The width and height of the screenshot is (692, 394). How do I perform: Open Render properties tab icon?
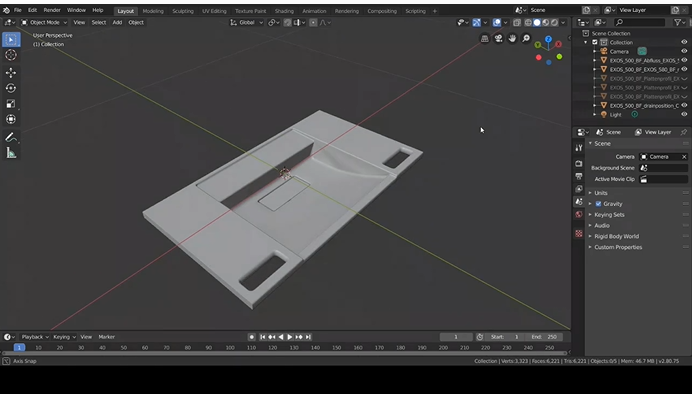579,164
